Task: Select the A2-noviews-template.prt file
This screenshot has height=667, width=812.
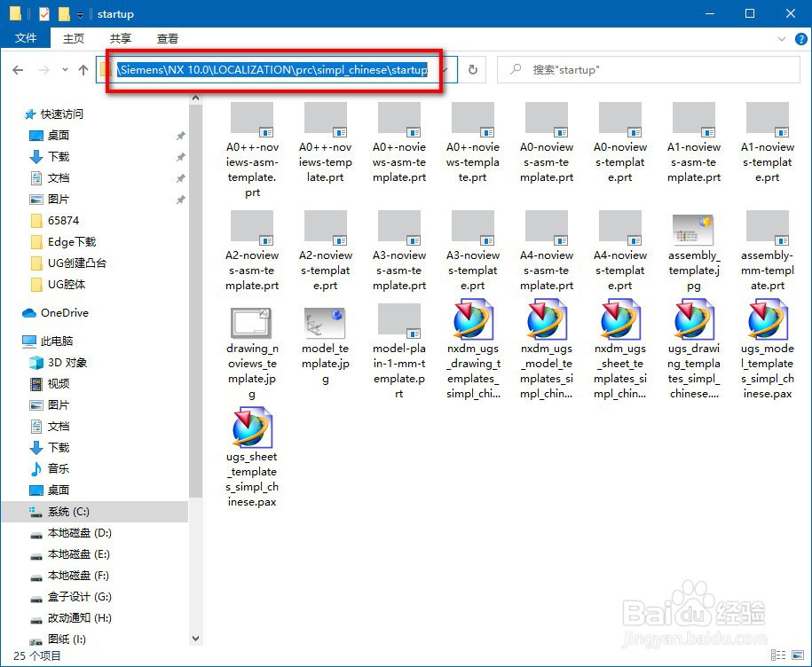Action: point(325,251)
